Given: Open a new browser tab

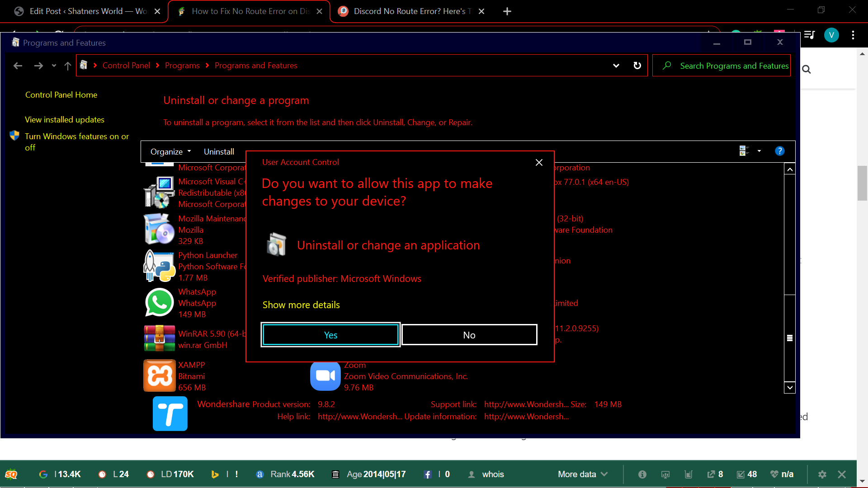Looking at the screenshot, I should tap(507, 11).
